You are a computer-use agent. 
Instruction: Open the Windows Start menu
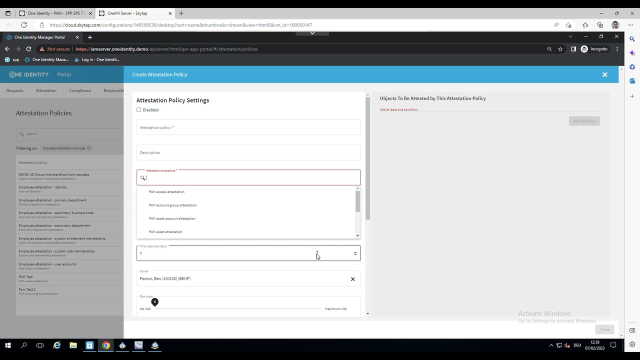tap(8, 345)
